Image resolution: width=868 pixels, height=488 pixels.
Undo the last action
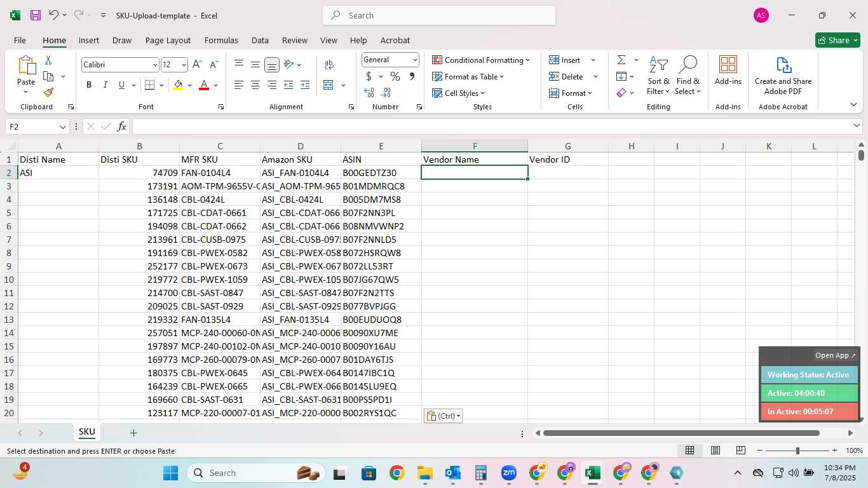click(53, 15)
